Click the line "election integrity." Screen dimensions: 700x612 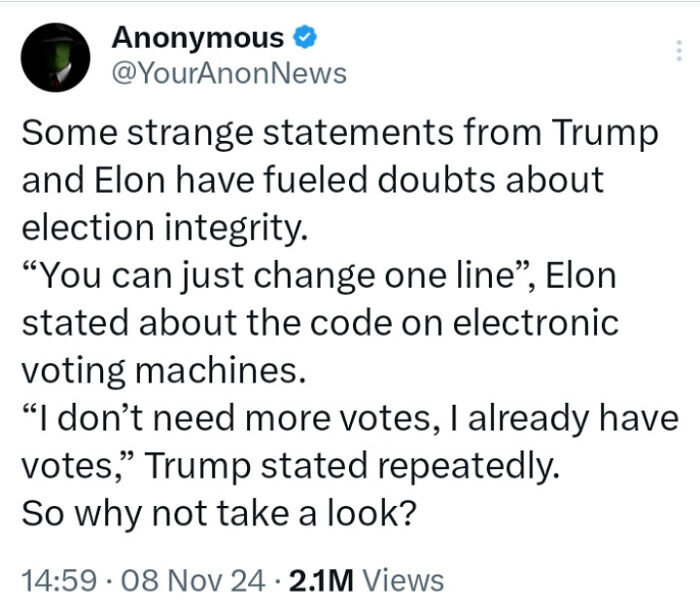coord(165,228)
